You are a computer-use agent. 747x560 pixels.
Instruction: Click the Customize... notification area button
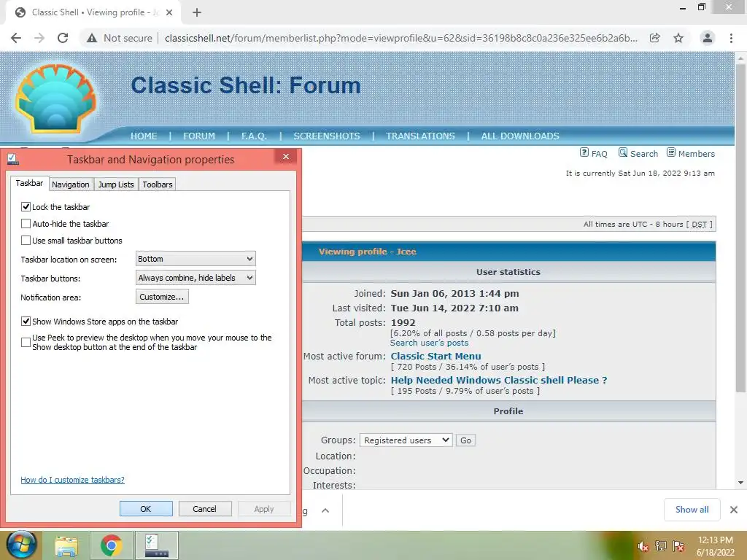pos(162,297)
